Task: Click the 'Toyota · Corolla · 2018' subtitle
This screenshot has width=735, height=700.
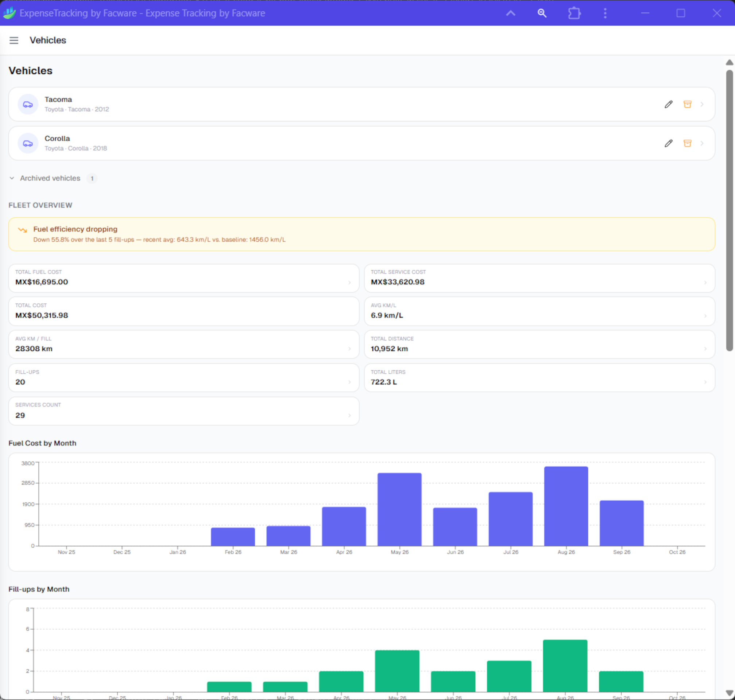Action: (x=76, y=148)
